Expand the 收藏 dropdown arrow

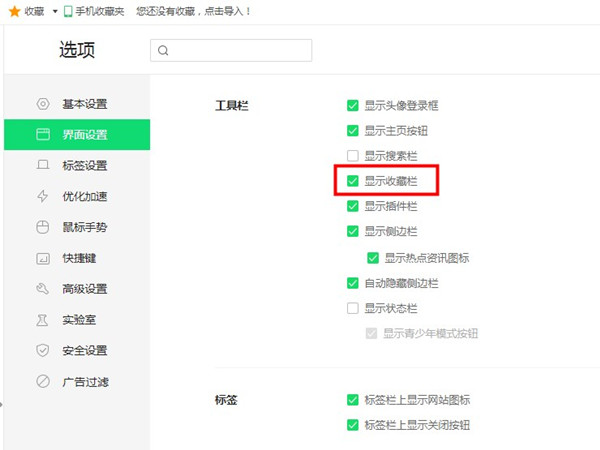[x=54, y=11]
